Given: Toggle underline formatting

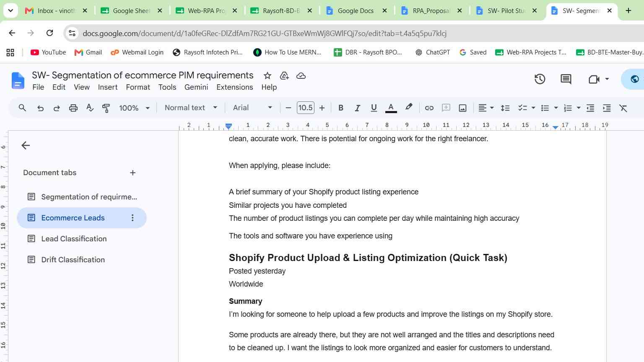Looking at the screenshot, I should (374, 108).
